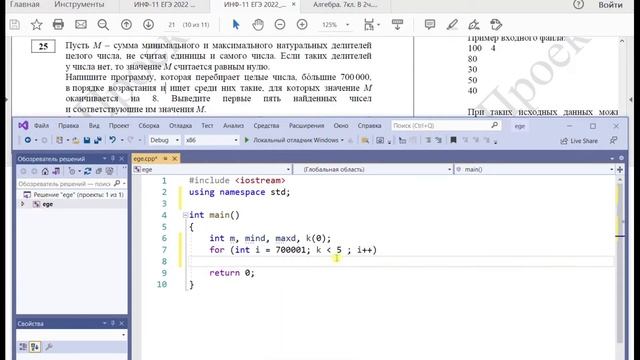640x360 pixels.
Task: Expand the ege project tree node
Action: [x=23, y=204]
